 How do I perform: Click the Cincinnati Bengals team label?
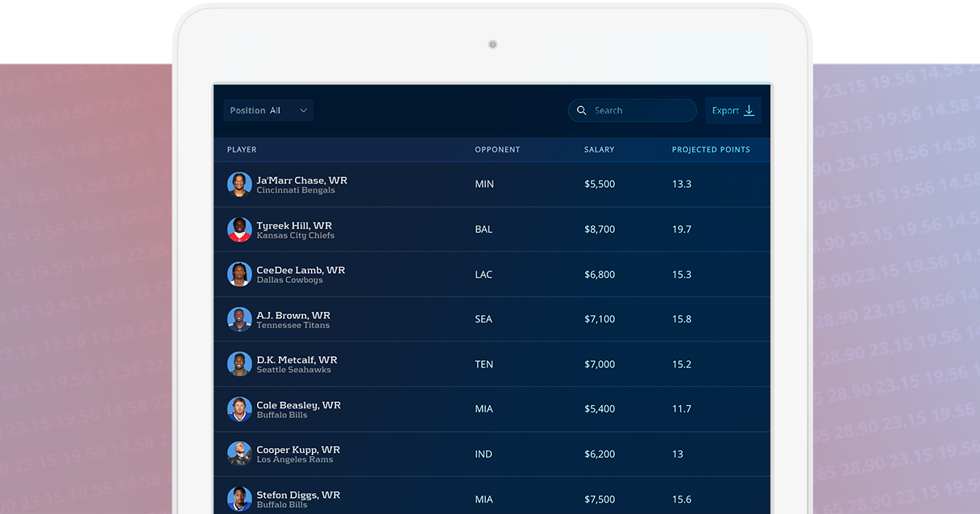(296, 191)
